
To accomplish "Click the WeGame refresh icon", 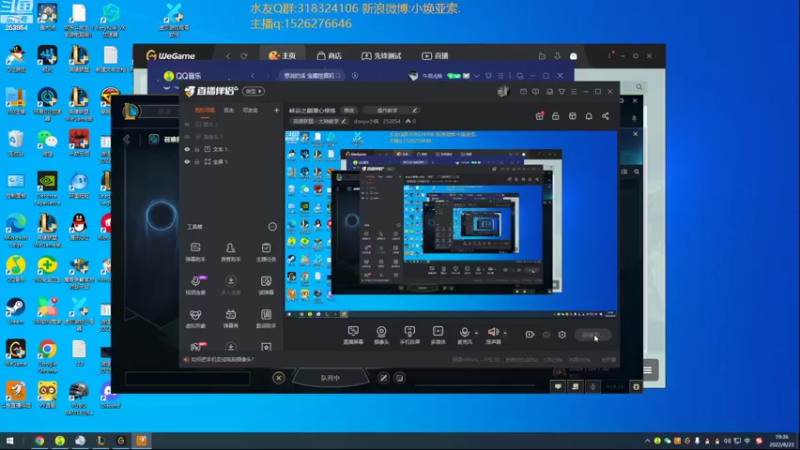I will [244, 56].
